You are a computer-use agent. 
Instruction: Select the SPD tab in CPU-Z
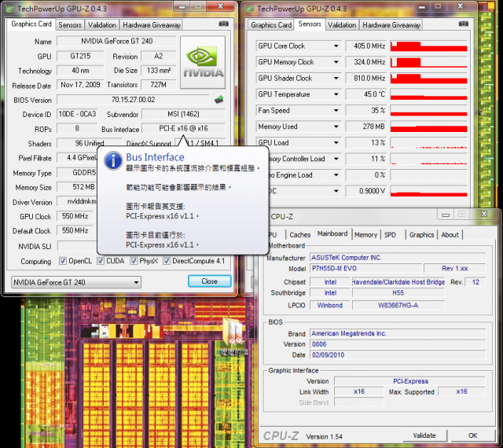click(390, 235)
